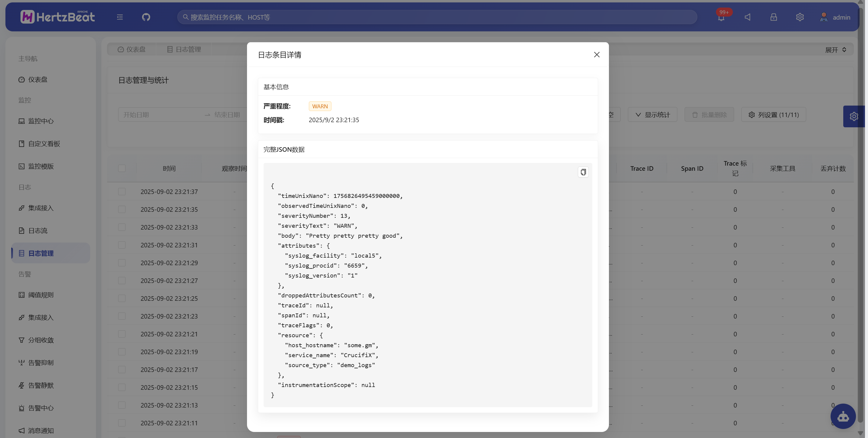The height and width of the screenshot is (438, 868).
Task: Switch to the 仪表盘 tab
Action: tap(132, 49)
